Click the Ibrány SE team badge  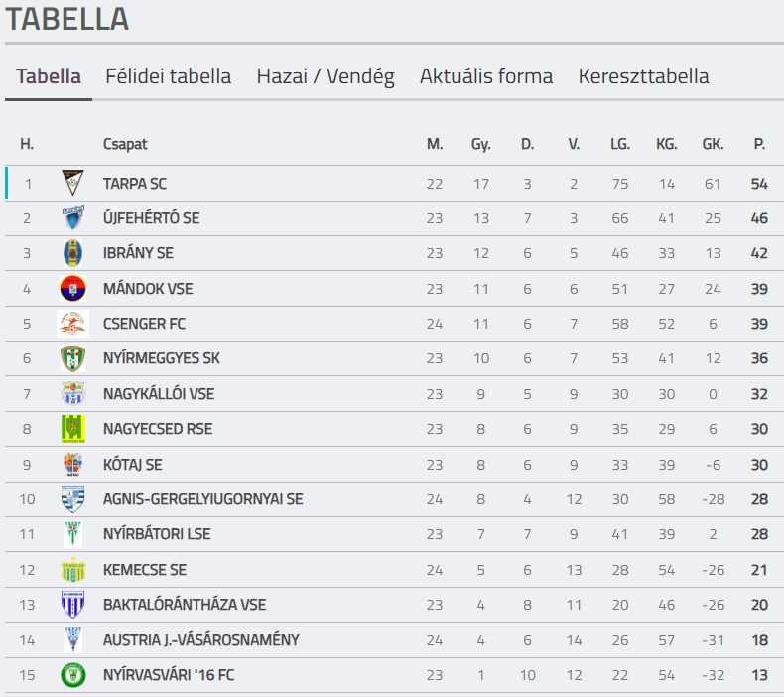73,253
